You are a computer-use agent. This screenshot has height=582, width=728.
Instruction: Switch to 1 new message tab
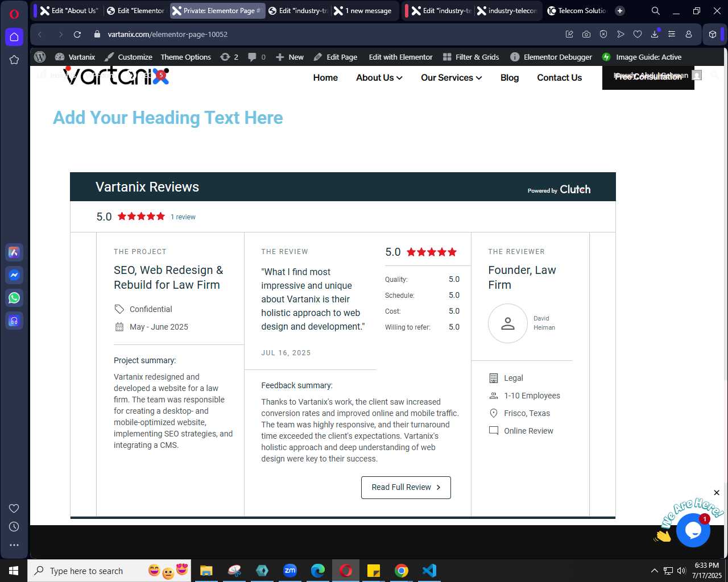pyautogui.click(x=363, y=11)
